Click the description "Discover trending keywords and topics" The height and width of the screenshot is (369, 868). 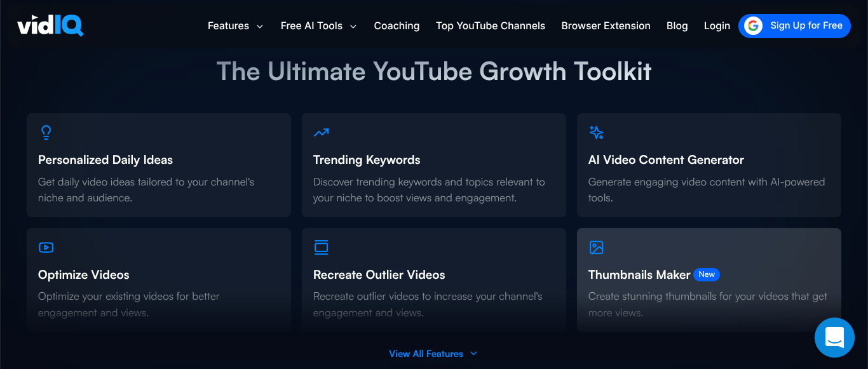[x=429, y=190]
